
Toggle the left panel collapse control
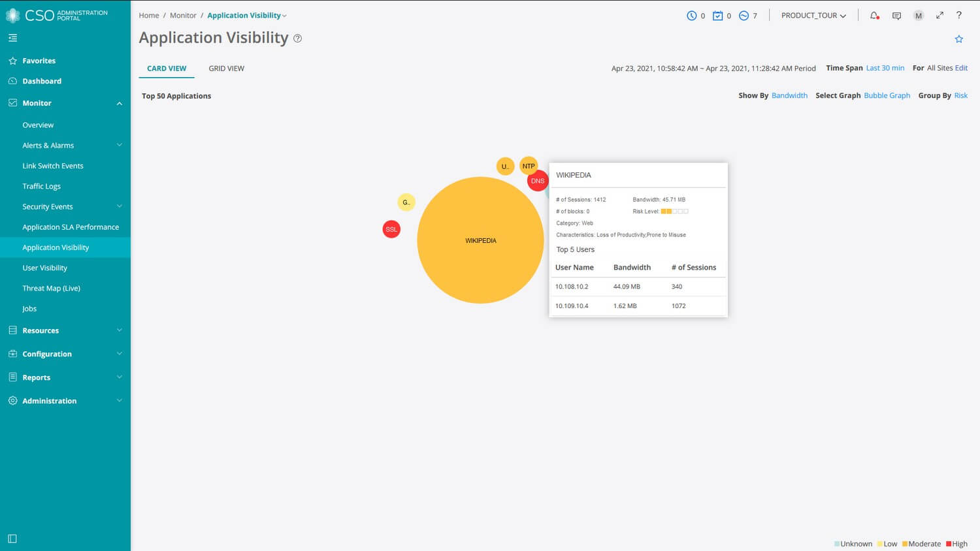pyautogui.click(x=12, y=538)
